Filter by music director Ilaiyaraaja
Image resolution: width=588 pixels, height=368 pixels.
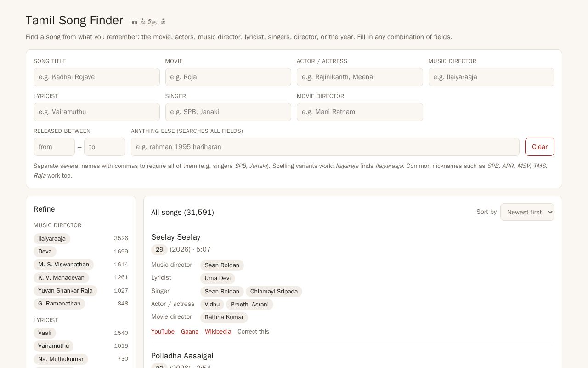click(52, 239)
